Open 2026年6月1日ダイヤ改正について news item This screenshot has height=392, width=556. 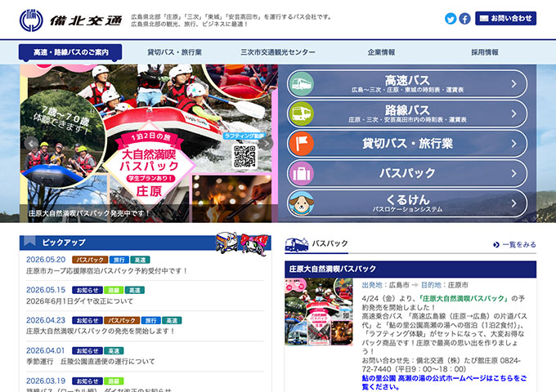pyautogui.click(x=79, y=301)
